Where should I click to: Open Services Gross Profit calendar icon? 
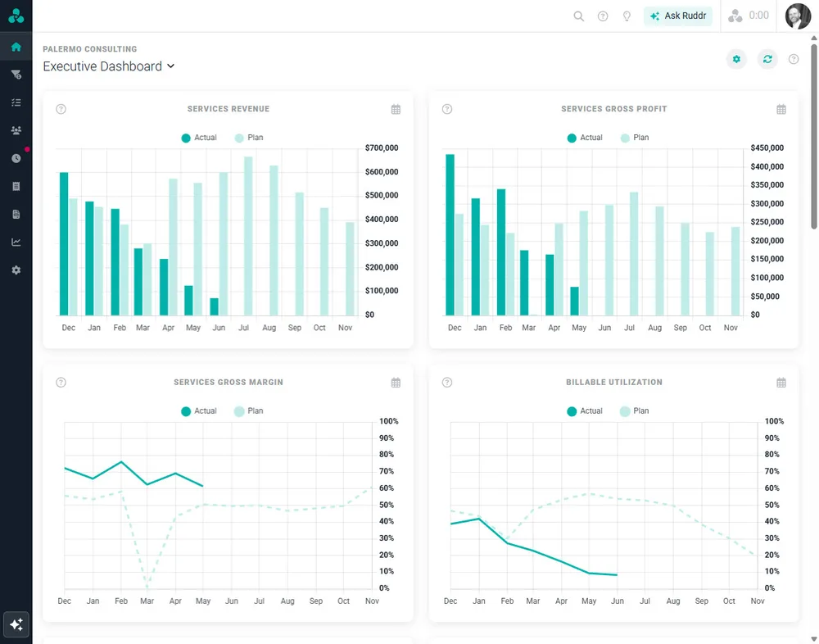(x=781, y=109)
